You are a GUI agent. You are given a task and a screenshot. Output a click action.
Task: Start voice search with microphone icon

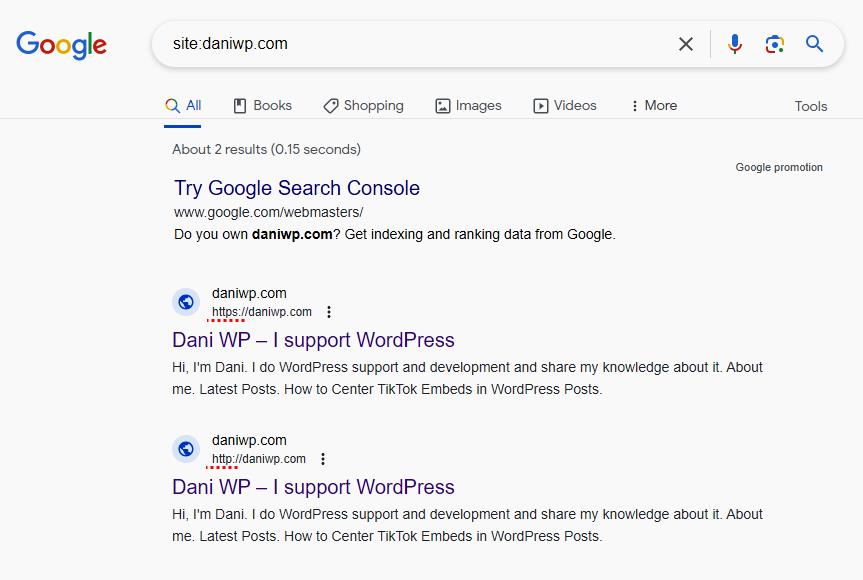(735, 44)
